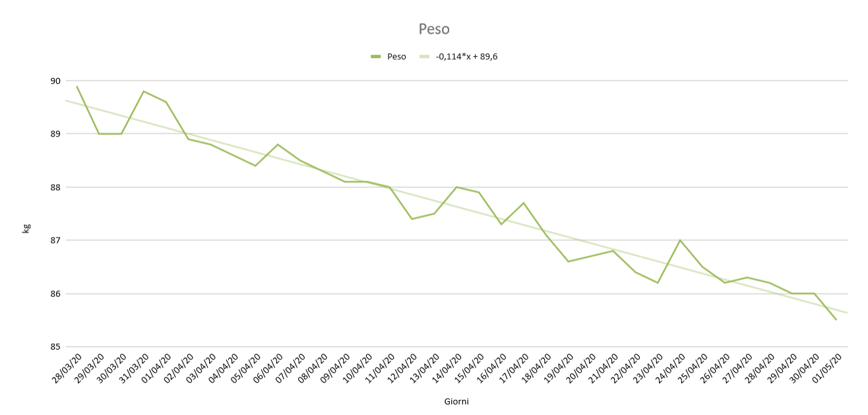Select the "kg" vertical axis title
The height and width of the screenshot is (415, 868).
click(26, 228)
